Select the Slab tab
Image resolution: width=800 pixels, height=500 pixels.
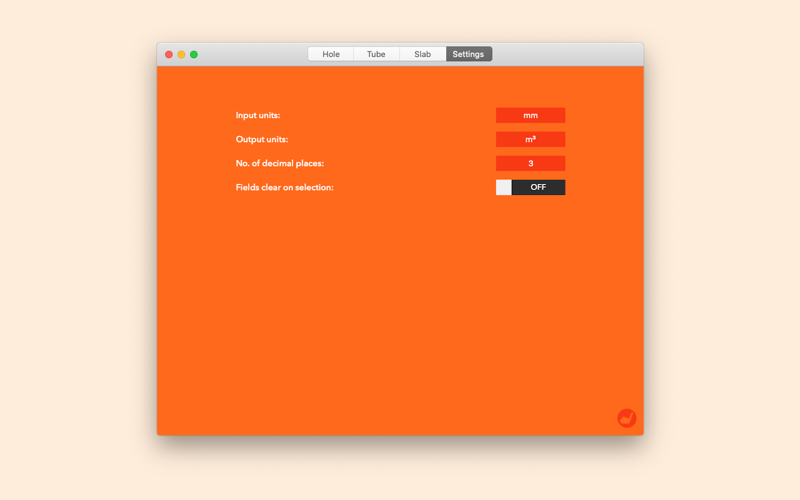pyautogui.click(x=422, y=54)
